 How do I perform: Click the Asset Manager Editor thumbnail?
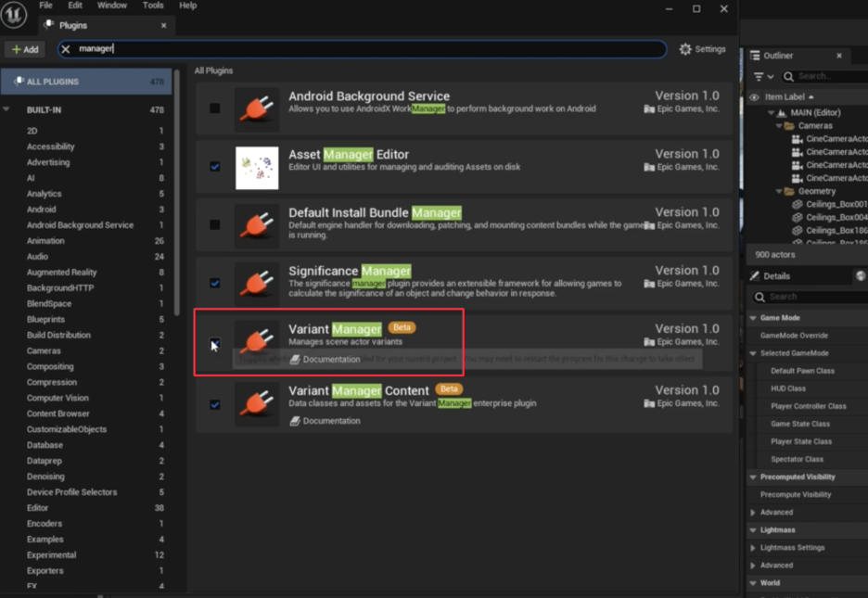point(257,167)
